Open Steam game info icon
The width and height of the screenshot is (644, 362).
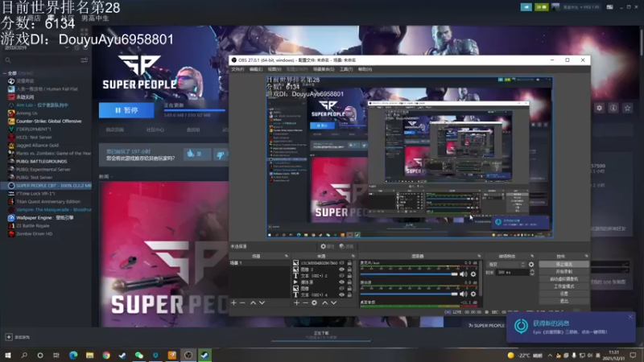pos(613,108)
